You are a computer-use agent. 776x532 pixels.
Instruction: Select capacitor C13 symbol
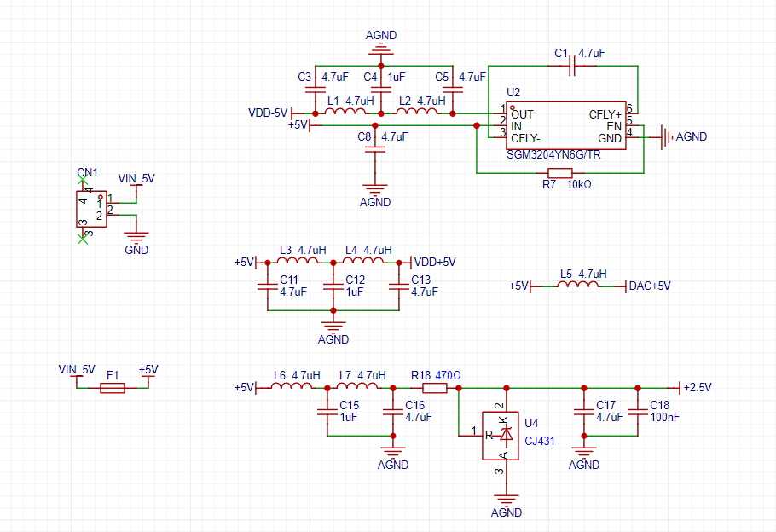pos(399,286)
